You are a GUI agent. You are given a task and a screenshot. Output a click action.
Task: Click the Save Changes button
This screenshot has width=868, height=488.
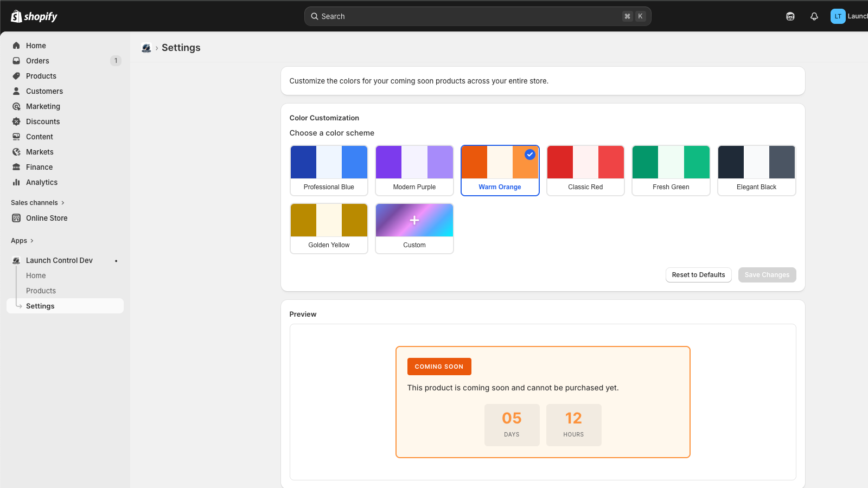pos(767,275)
